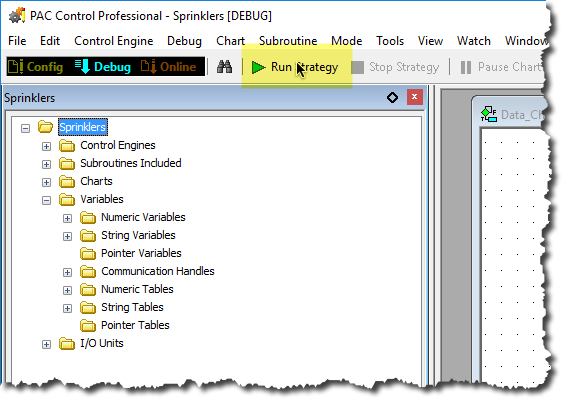Switch to Online mode
Viewport: 562px width, 399px height.
tap(168, 67)
